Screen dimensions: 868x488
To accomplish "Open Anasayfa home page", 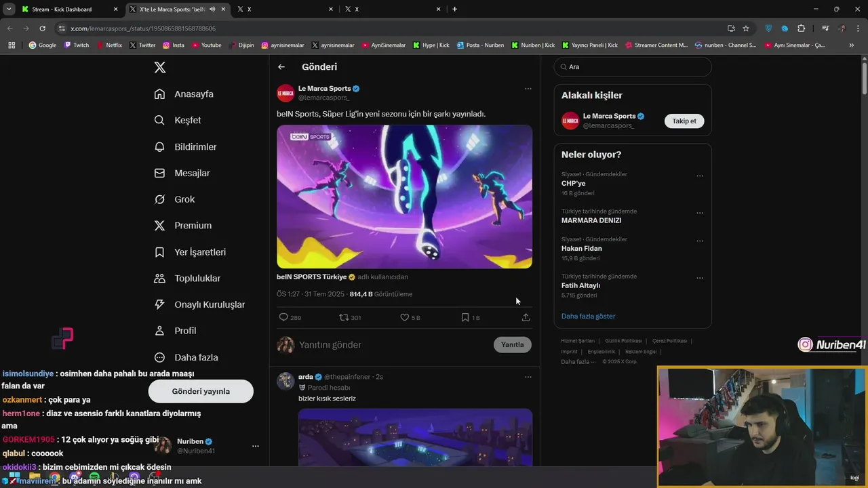I will 184,94.
